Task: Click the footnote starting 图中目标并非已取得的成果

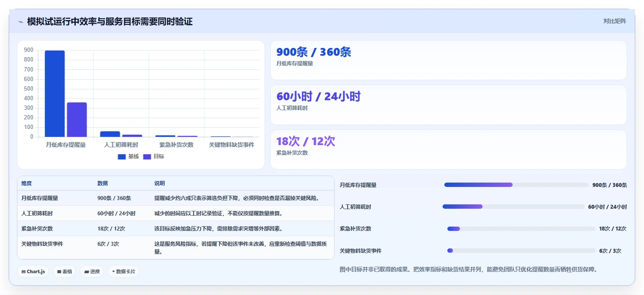Action: point(469,269)
